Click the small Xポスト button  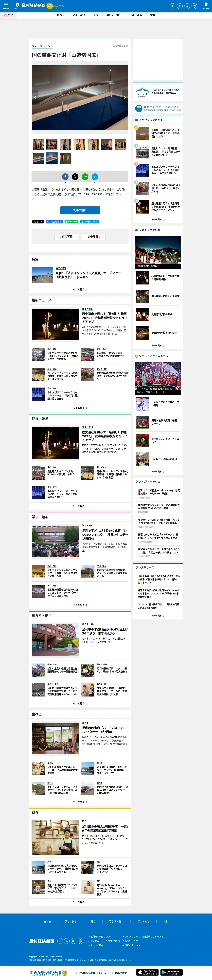tap(38, 222)
